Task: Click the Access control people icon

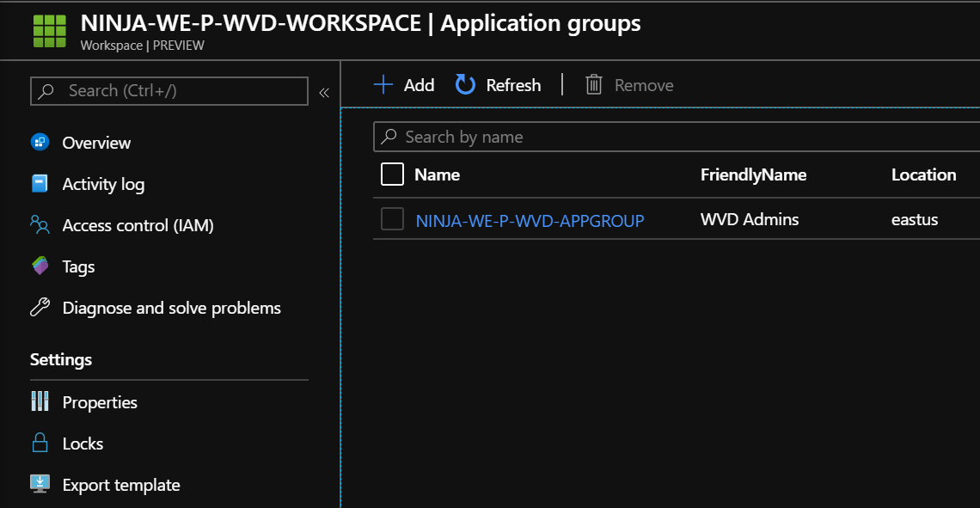Action: pyautogui.click(x=40, y=225)
